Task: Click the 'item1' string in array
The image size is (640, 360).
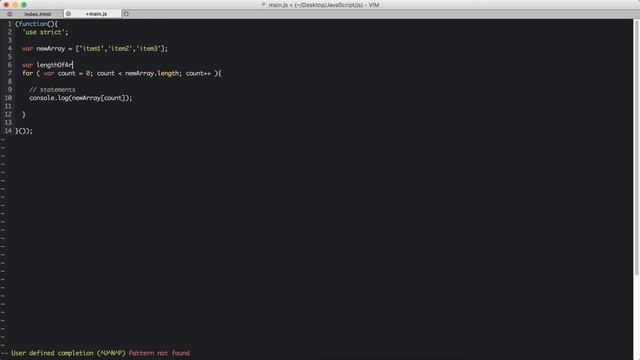Action: pos(91,49)
